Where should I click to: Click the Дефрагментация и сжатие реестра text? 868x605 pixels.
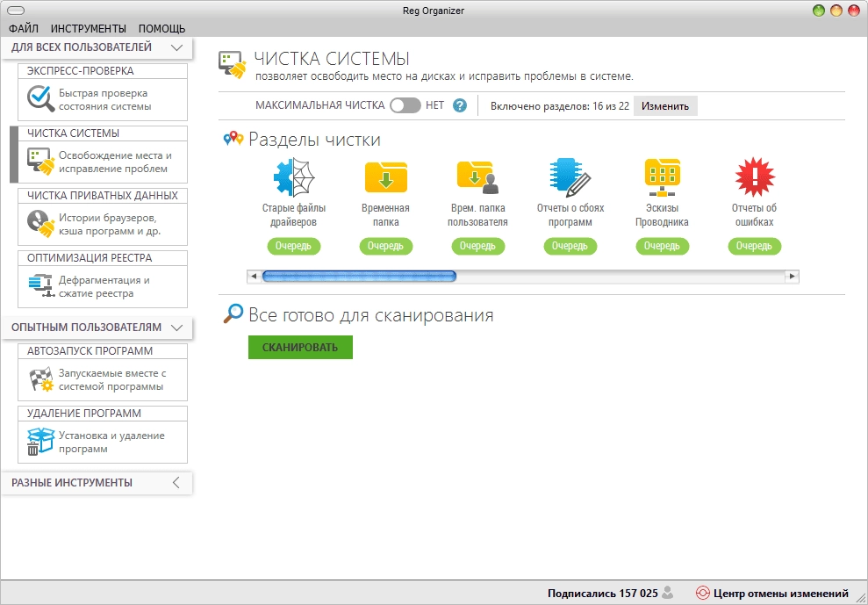(x=104, y=286)
